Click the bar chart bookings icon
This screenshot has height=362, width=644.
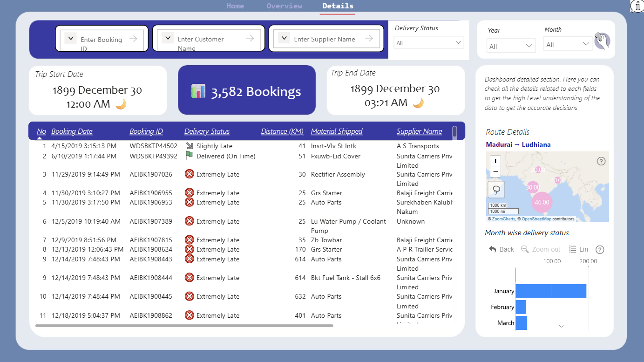pyautogui.click(x=198, y=91)
